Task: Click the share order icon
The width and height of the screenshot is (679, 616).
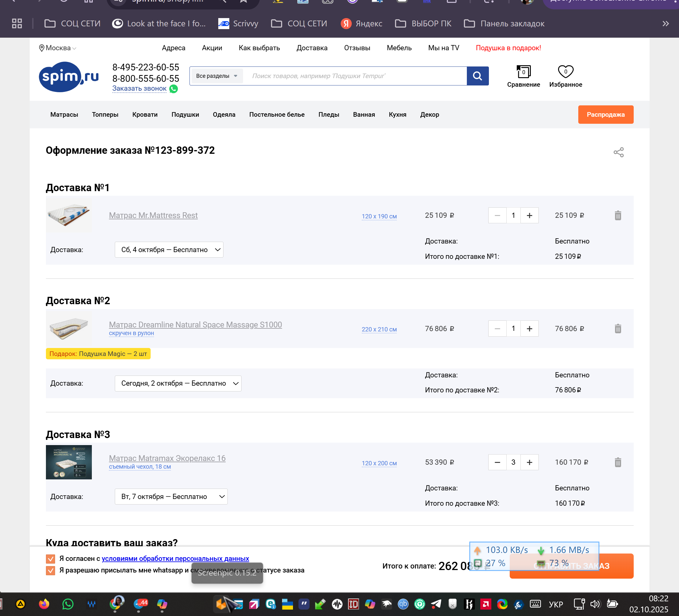Action: (618, 152)
